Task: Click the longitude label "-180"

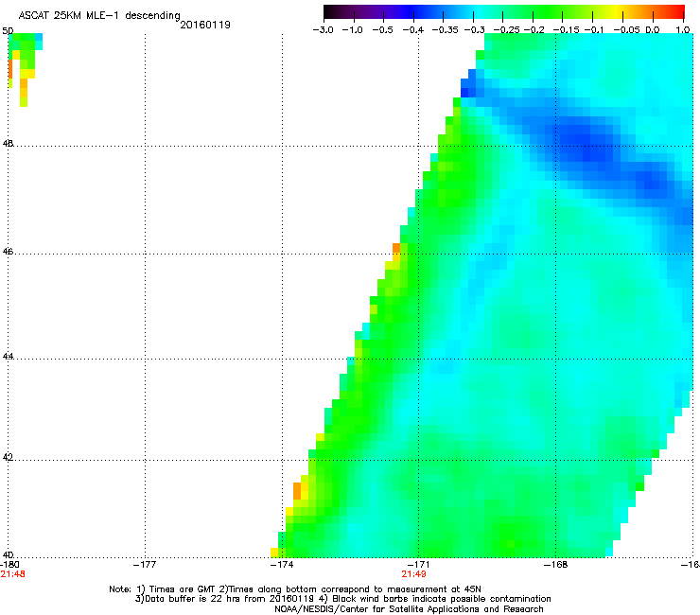Action: click(x=9, y=565)
